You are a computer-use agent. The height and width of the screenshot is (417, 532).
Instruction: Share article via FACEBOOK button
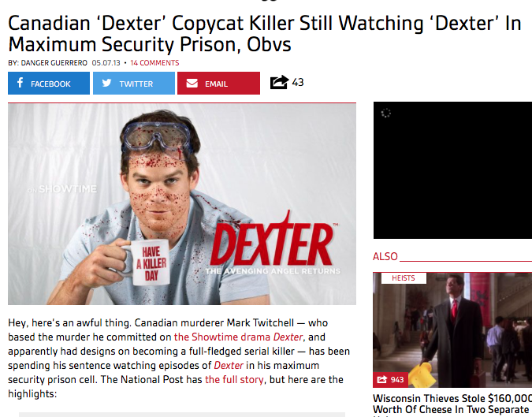pyautogui.click(x=49, y=83)
